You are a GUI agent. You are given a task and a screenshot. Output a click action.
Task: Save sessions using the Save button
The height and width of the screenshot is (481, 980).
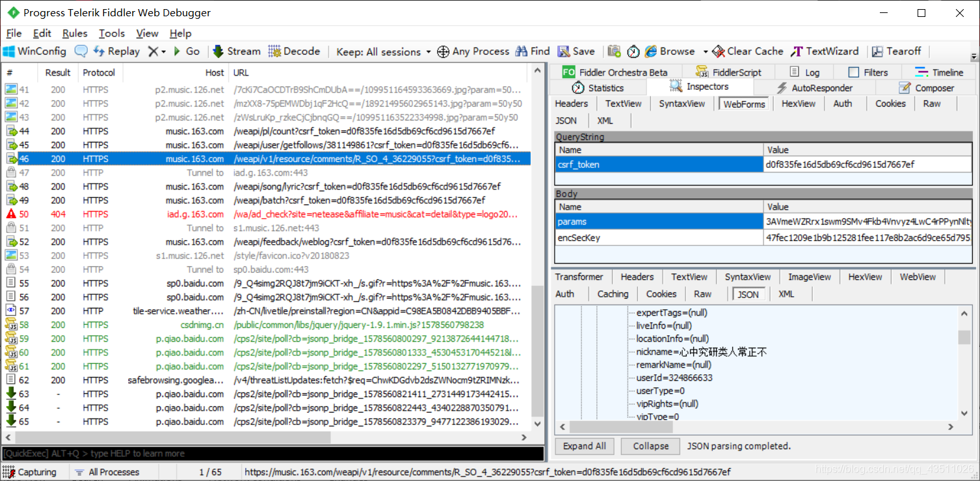[576, 51]
